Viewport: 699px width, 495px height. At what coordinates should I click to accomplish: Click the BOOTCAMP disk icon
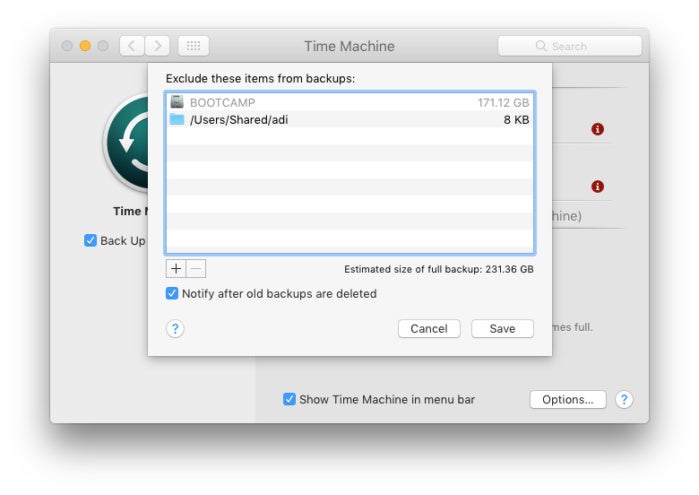coord(177,102)
